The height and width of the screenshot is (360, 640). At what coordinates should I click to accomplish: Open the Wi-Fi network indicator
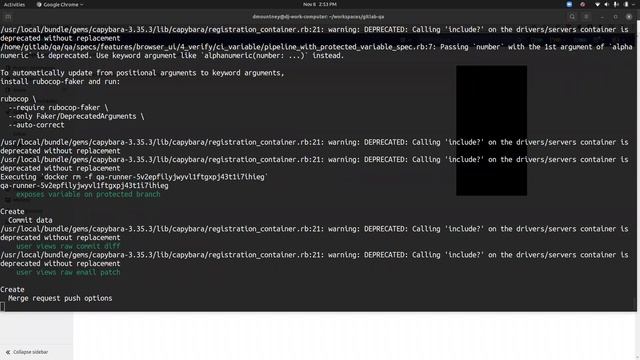pyautogui.click(x=598, y=4)
